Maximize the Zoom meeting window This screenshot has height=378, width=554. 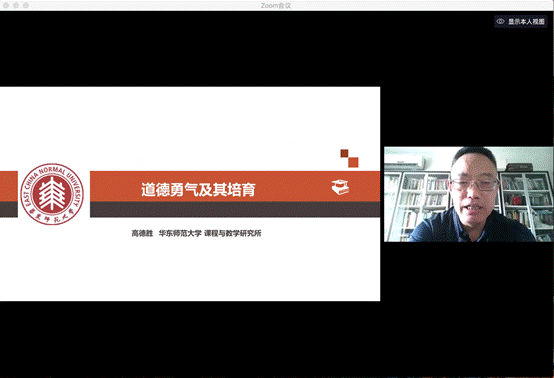(x=26, y=5)
